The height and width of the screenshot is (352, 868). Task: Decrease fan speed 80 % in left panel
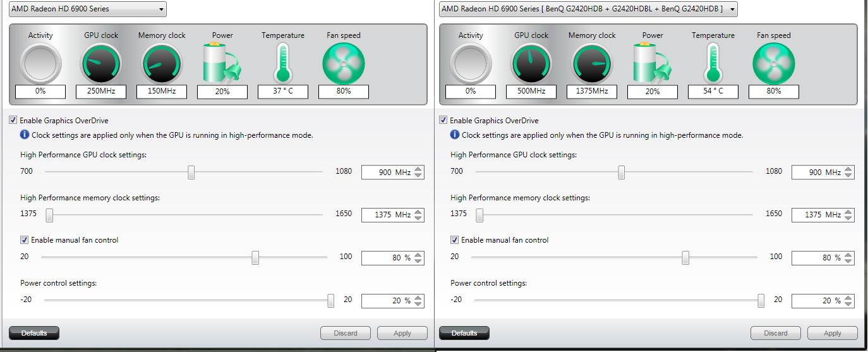(418, 262)
